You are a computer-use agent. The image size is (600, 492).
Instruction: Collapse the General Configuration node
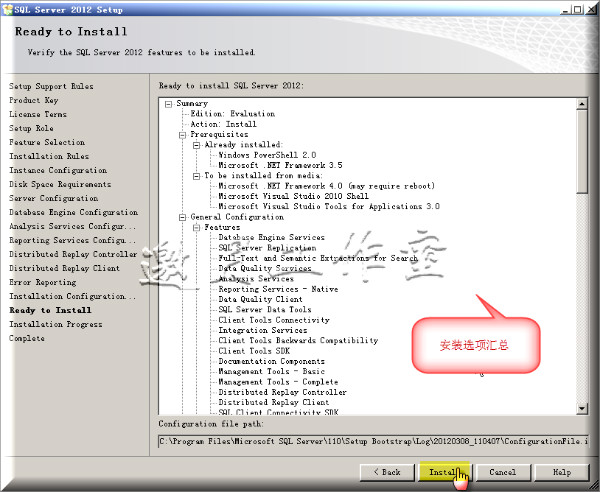(x=183, y=217)
